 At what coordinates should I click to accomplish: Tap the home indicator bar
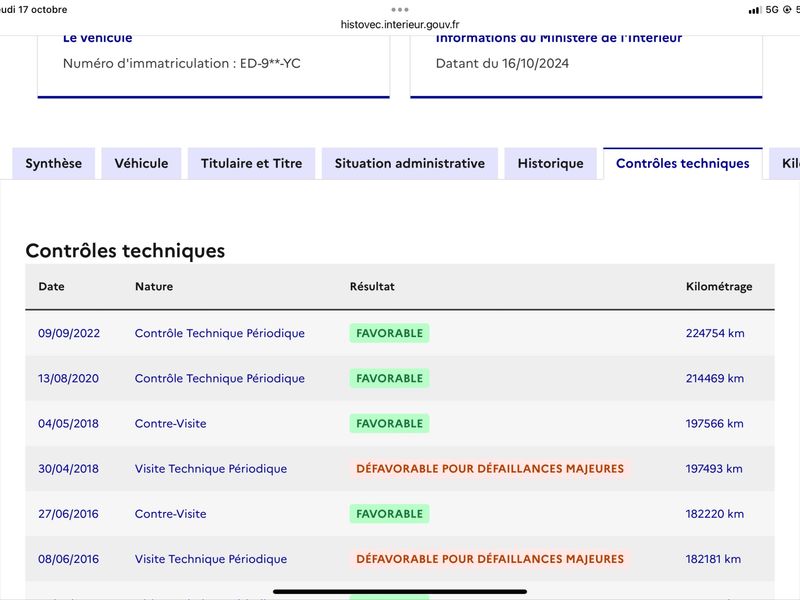(400, 592)
